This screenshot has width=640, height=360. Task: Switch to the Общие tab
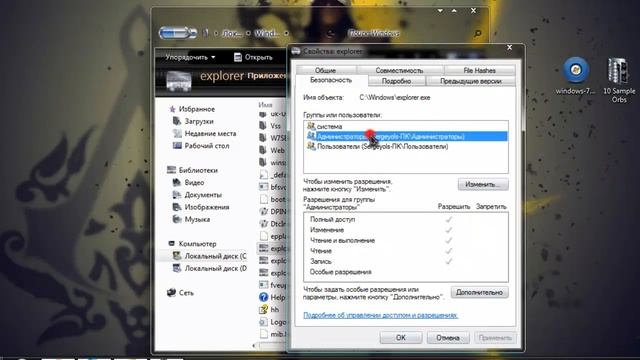tap(325, 70)
